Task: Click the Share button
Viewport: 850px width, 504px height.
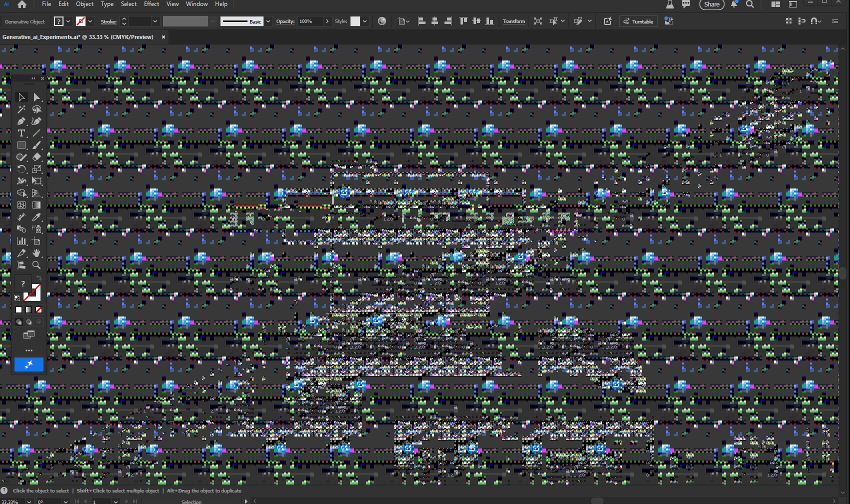Action: [x=711, y=4]
